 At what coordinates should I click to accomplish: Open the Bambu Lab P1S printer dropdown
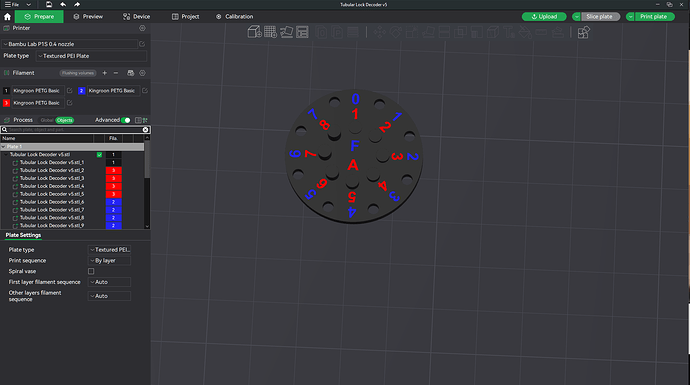click(70, 44)
